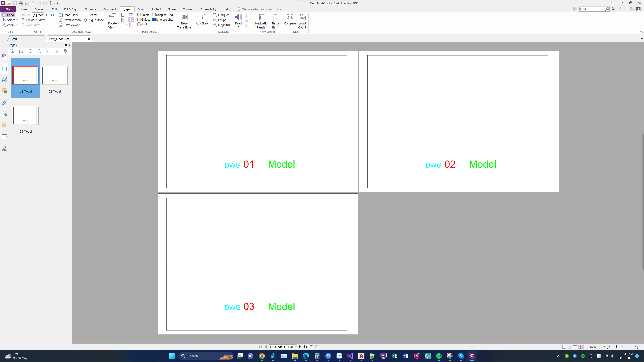This screenshot has height=362, width=644.
Task: Click the Rotate View icon
Action: click(x=112, y=17)
